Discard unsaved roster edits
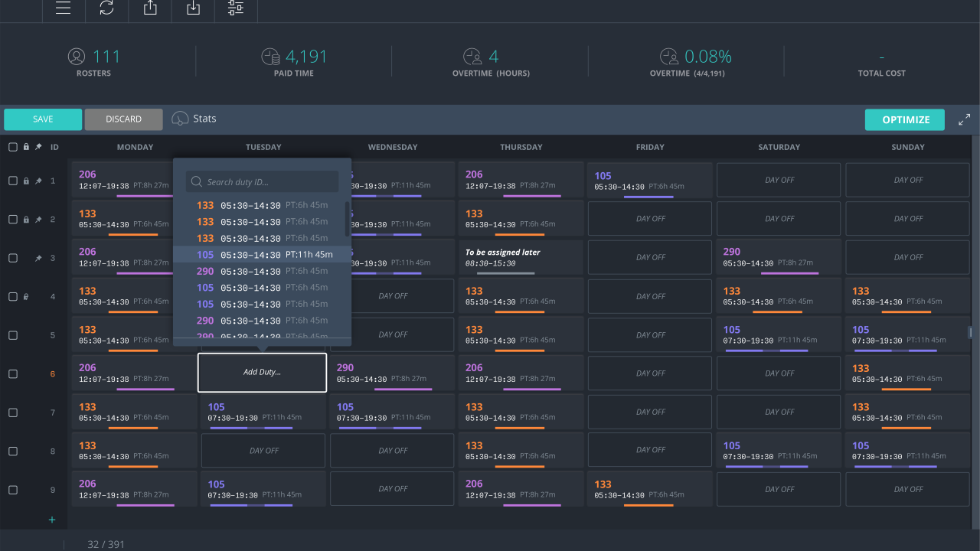The width and height of the screenshot is (980, 551). (123, 119)
